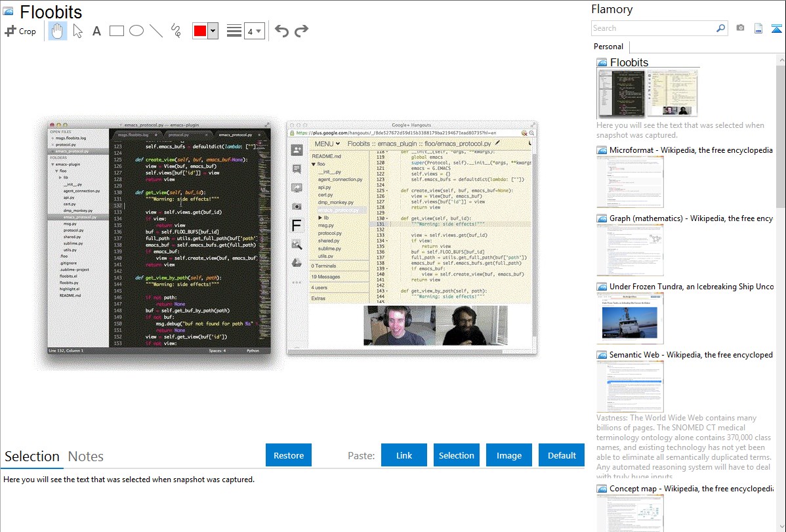The height and width of the screenshot is (532, 786).
Task: Click the Paste Link button
Action: click(x=404, y=455)
